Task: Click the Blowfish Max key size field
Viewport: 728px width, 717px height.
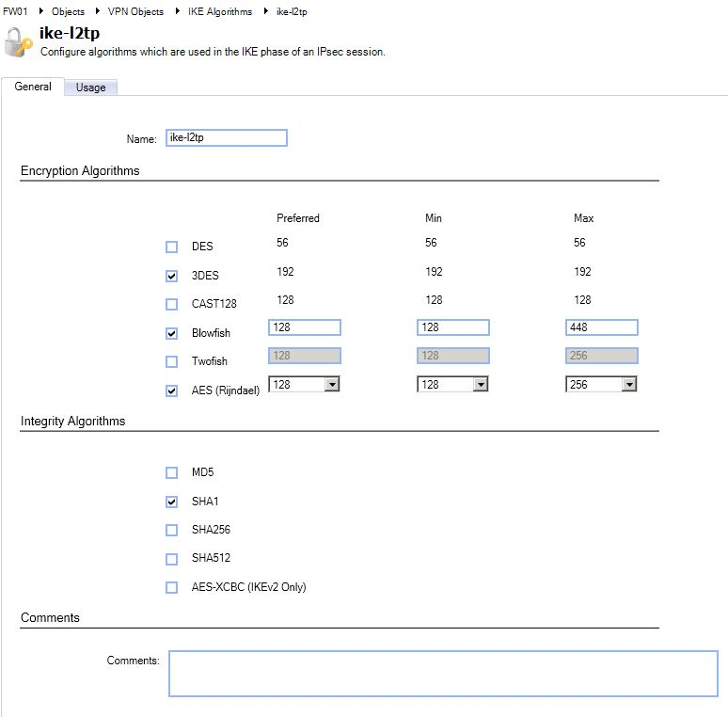Action: (602, 327)
